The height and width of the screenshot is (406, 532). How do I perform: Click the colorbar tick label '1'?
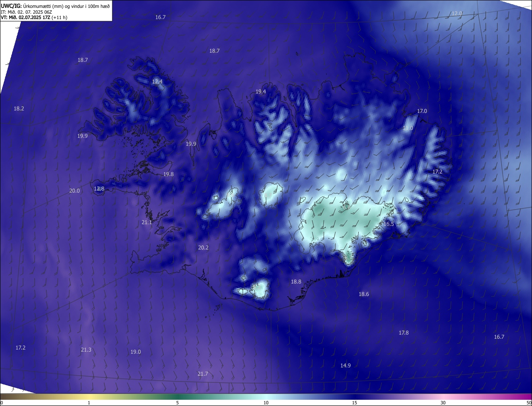click(x=89, y=403)
